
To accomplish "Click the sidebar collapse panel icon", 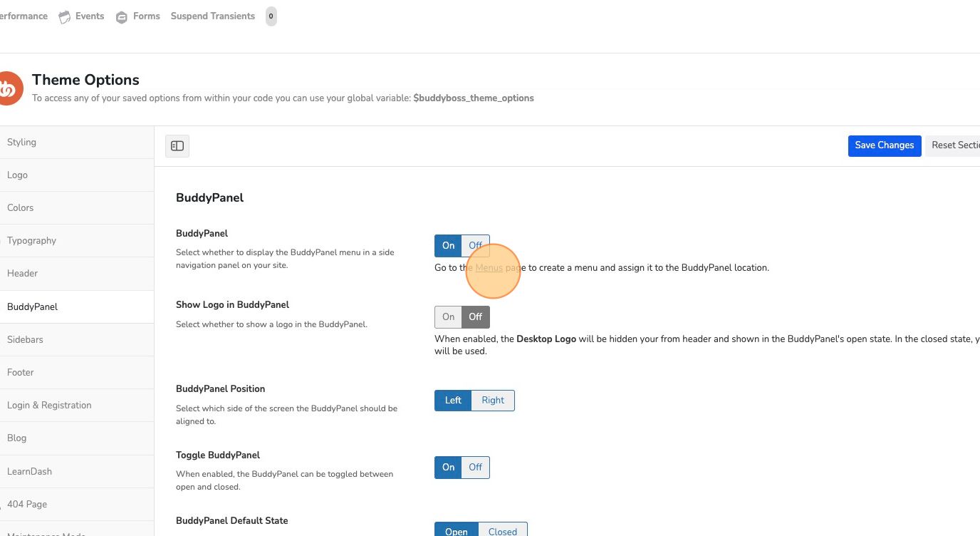I will 177,146.
